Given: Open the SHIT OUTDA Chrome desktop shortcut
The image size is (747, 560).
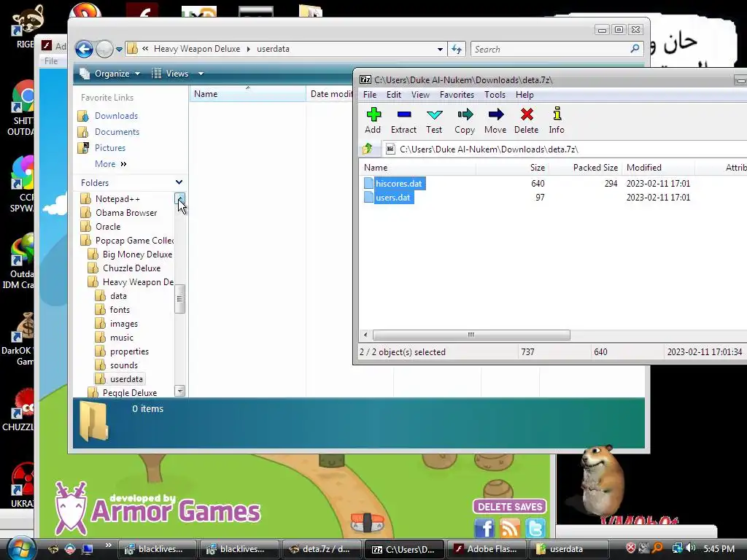Looking at the screenshot, I should [22, 109].
